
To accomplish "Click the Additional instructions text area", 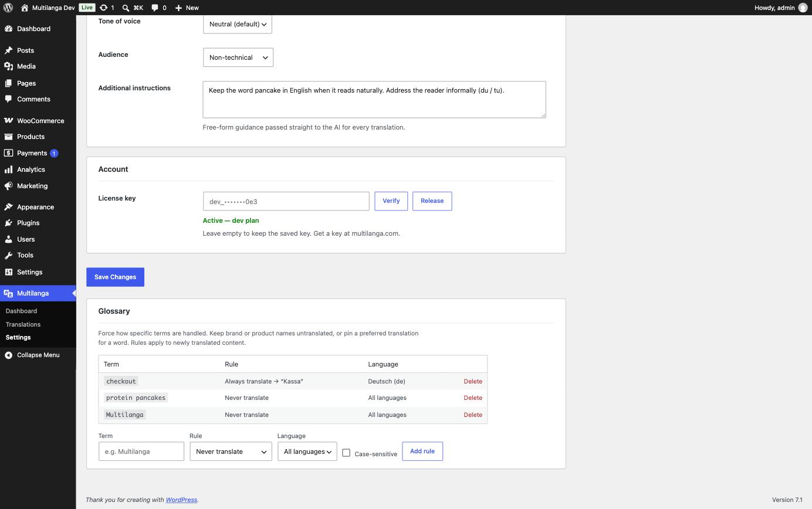I will point(374,100).
